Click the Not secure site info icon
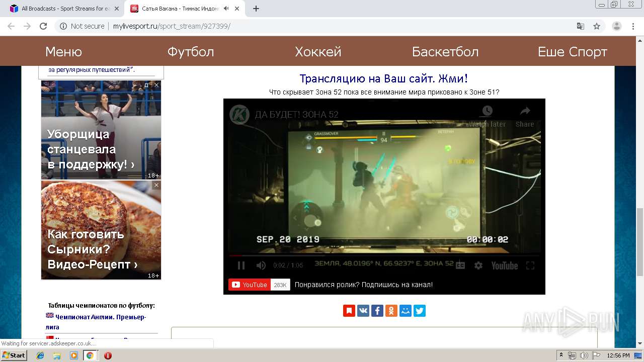 point(63,26)
